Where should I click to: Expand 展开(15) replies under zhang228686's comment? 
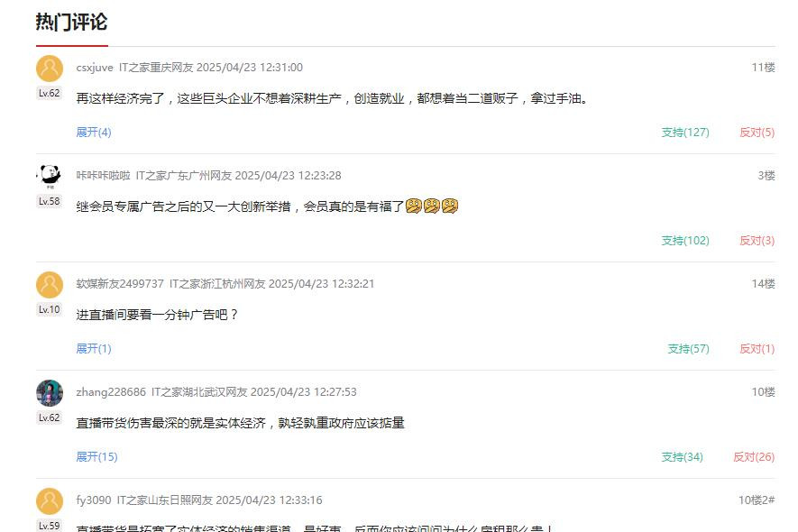pyautogui.click(x=96, y=456)
